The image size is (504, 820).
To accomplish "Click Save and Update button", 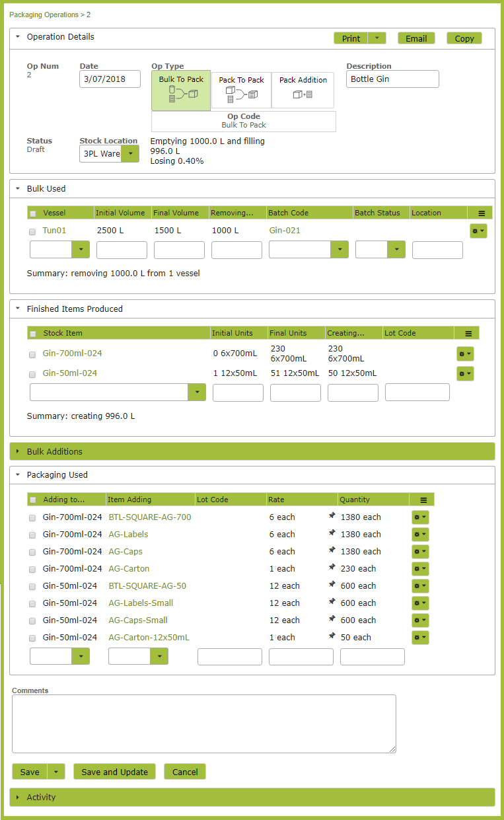I will [x=115, y=772].
